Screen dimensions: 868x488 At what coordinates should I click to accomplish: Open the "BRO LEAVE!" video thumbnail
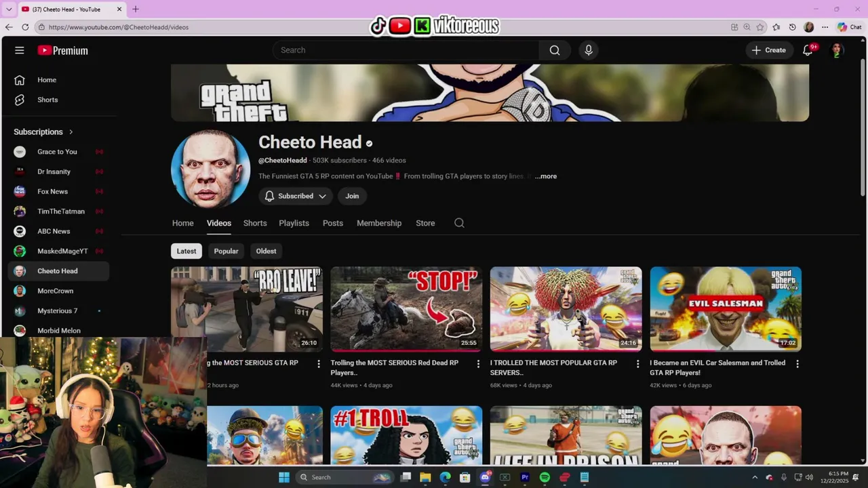[x=247, y=309]
